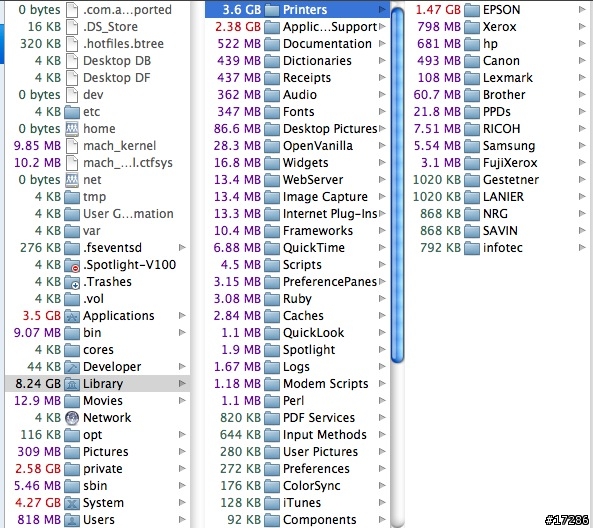
Task: Click the Canon folder icon
Action: click(472, 61)
